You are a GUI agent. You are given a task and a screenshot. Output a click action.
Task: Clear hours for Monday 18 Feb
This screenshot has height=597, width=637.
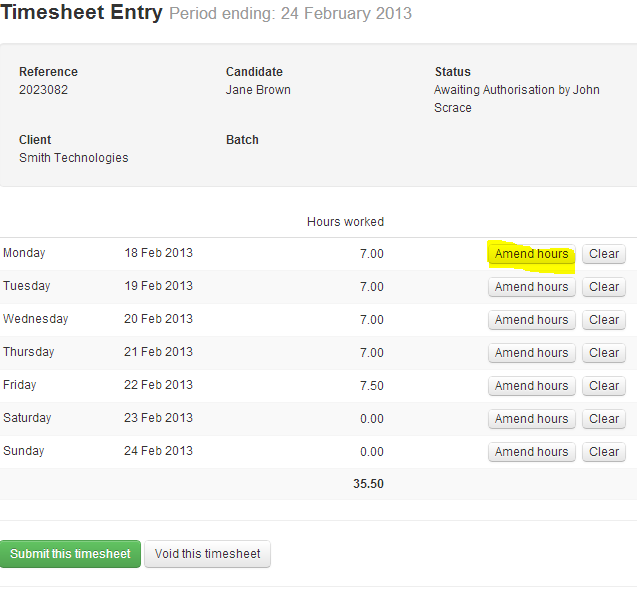pyautogui.click(x=604, y=254)
